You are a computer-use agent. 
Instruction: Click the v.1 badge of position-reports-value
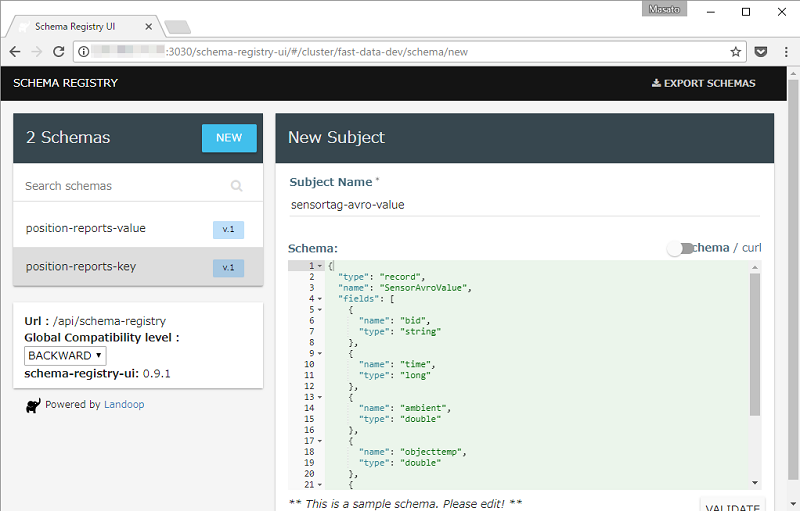(x=228, y=229)
